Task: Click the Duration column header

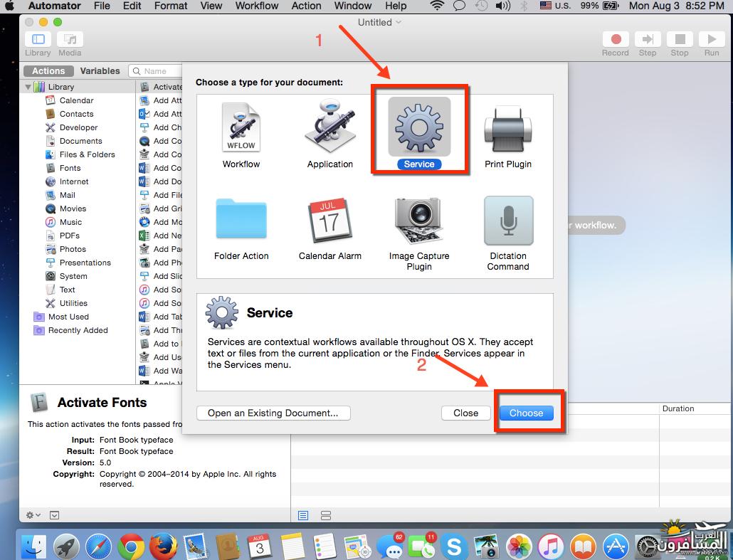Action: [x=677, y=408]
